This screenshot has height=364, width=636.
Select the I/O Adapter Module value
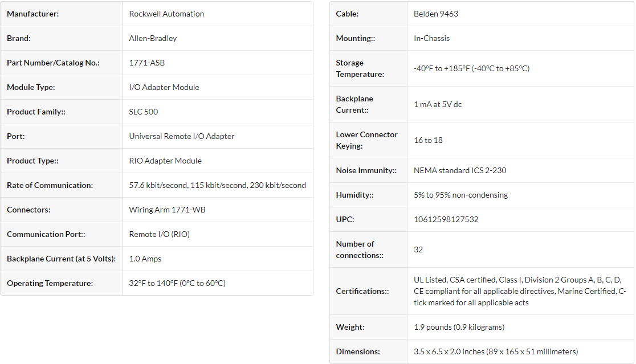(x=164, y=87)
